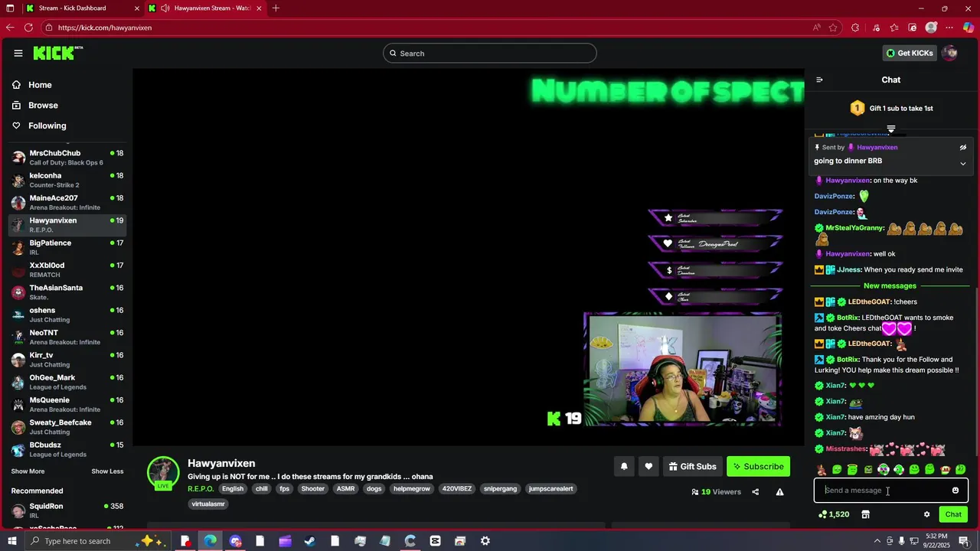Open LEDtheGOAT's profile on the !cheers message
Image resolution: width=980 pixels, height=551 pixels.
click(871, 302)
